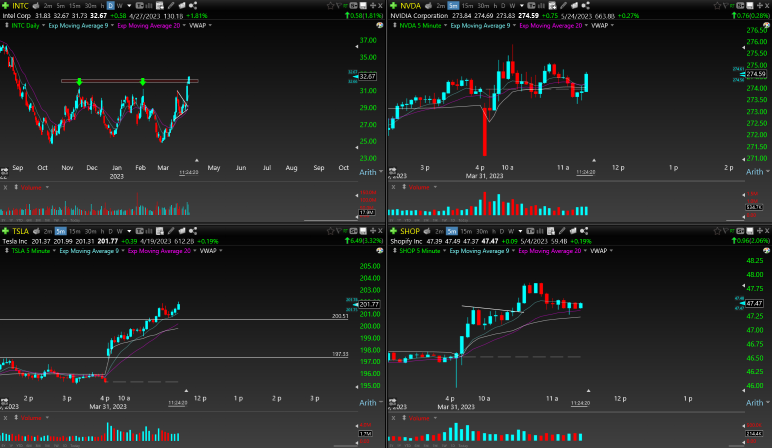
Task: Switch the TSLA chart to the 15m timeframe
Action: pyautogui.click(x=75, y=231)
